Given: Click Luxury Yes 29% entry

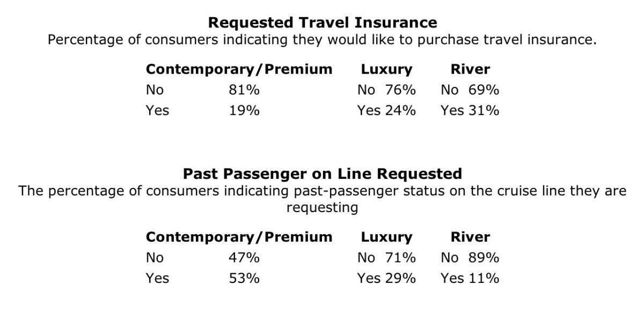Looking at the screenshot, I should point(386,278).
